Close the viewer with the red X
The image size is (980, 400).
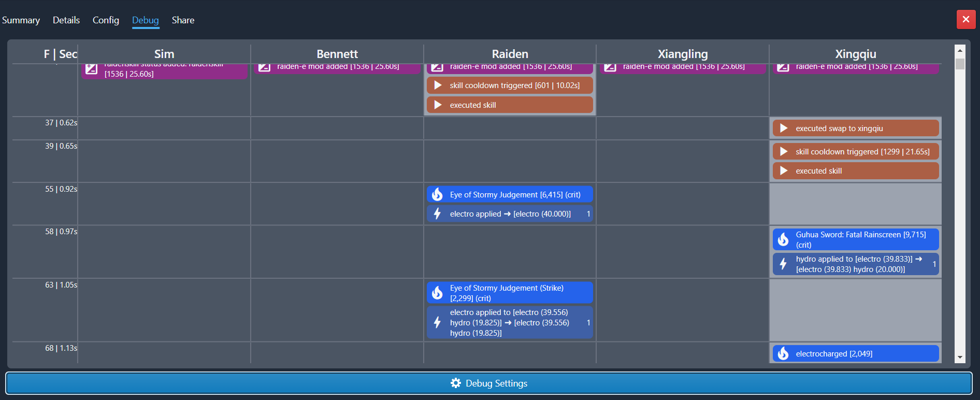[965, 20]
